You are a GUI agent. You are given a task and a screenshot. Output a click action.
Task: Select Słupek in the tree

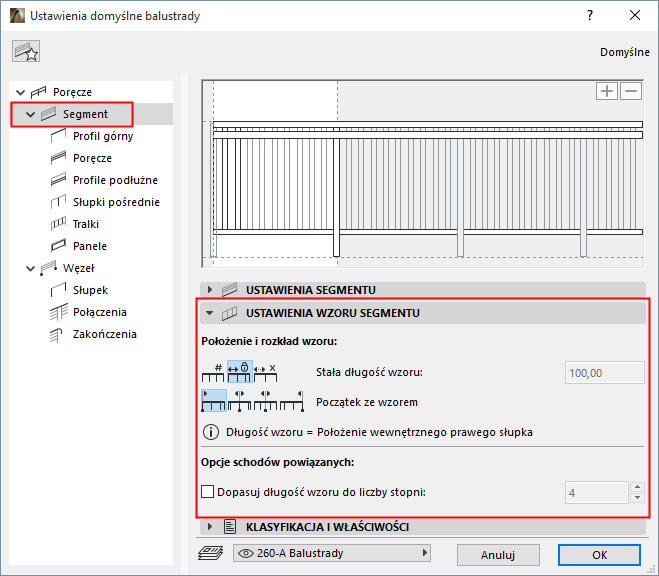[x=90, y=290]
